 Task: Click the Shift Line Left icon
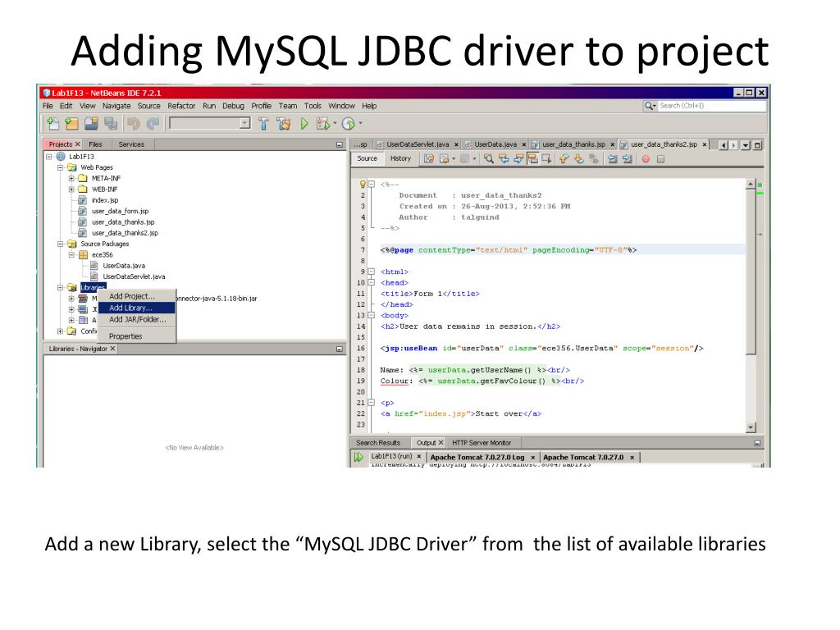[612, 158]
